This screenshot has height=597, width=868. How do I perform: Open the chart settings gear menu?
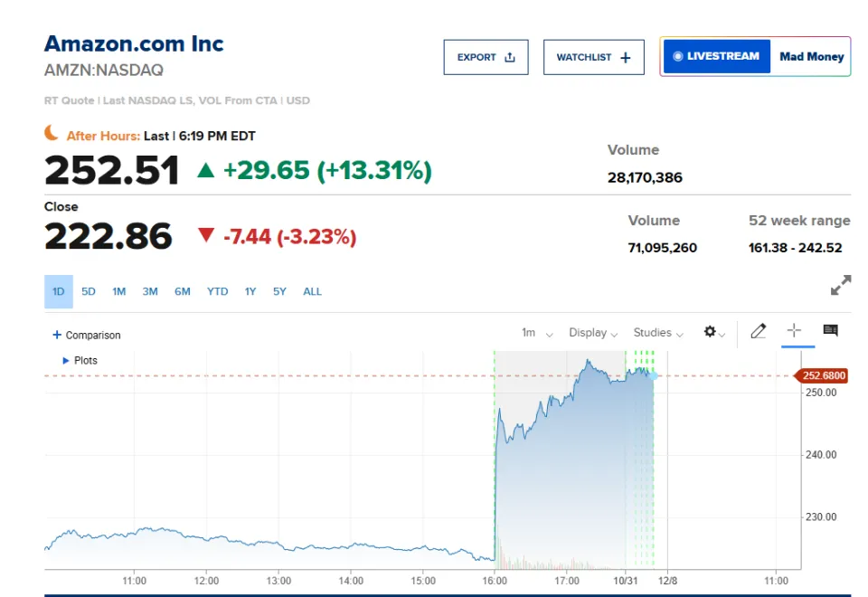[714, 332]
